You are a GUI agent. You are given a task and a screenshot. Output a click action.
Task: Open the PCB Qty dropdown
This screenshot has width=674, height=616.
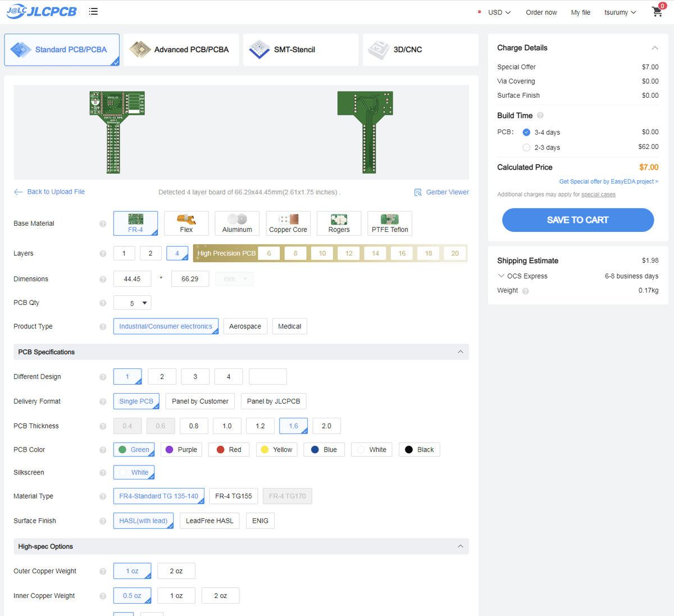(x=132, y=303)
